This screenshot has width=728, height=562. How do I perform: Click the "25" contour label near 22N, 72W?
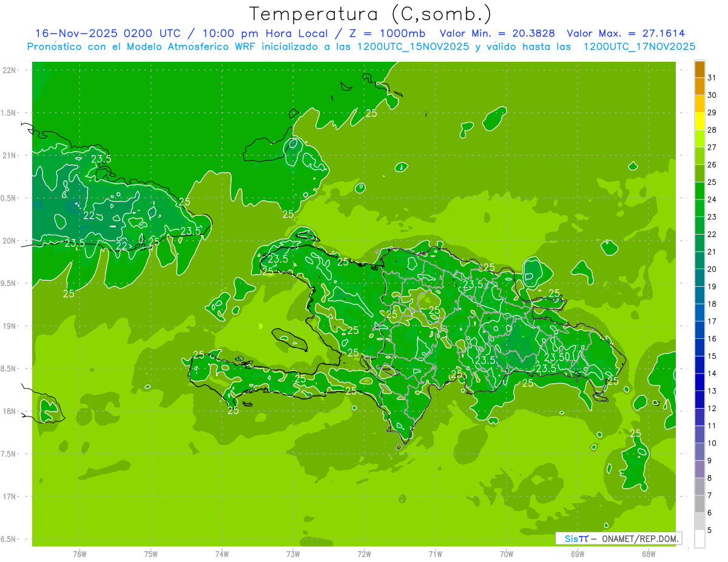point(371,113)
